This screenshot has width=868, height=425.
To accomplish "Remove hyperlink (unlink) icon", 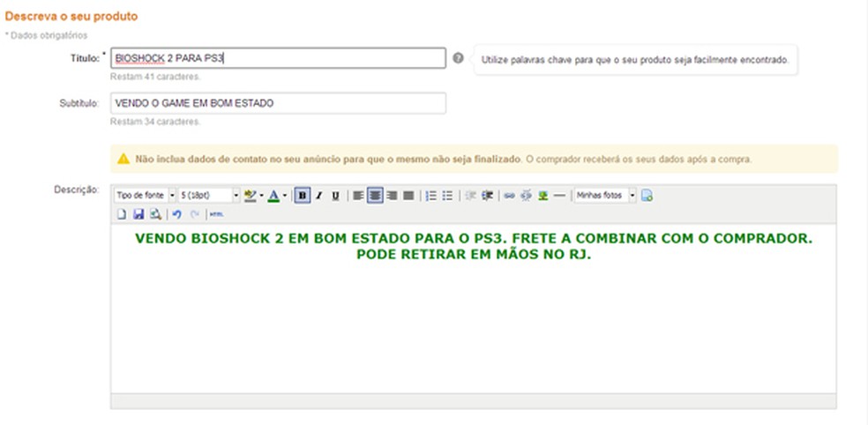I will pyautogui.click(x=526, y=196).
